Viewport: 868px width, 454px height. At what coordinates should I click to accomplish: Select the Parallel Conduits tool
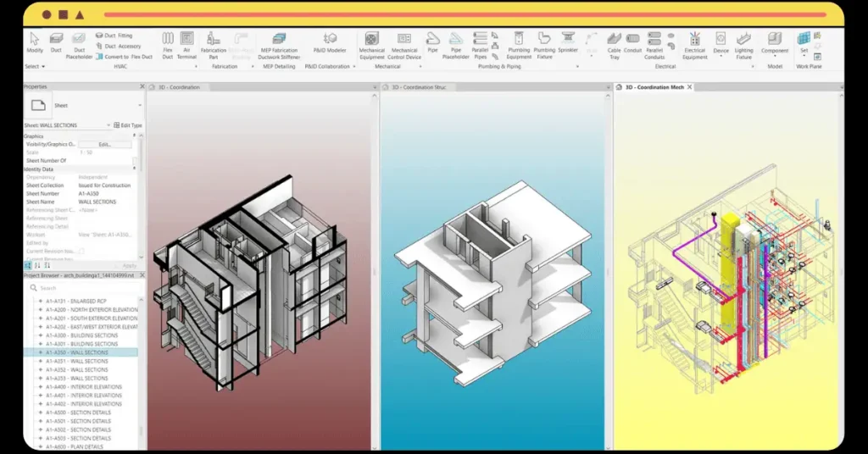654,46
